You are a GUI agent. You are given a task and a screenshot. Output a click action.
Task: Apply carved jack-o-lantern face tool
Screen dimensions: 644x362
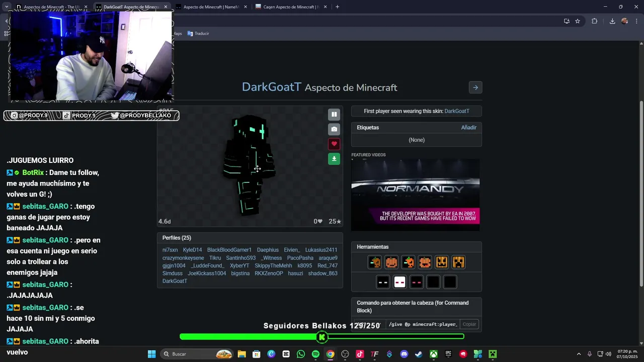tap(442, 262)
